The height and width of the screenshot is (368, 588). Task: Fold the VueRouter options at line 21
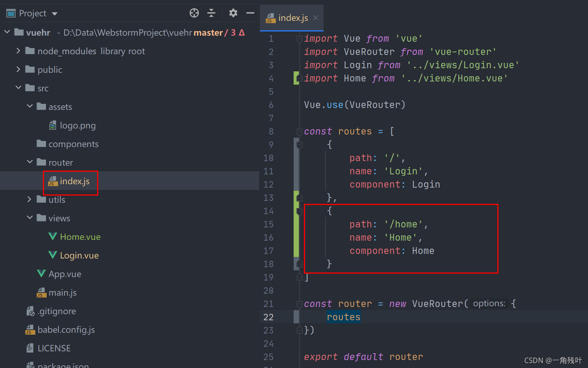tap(299, 304)
